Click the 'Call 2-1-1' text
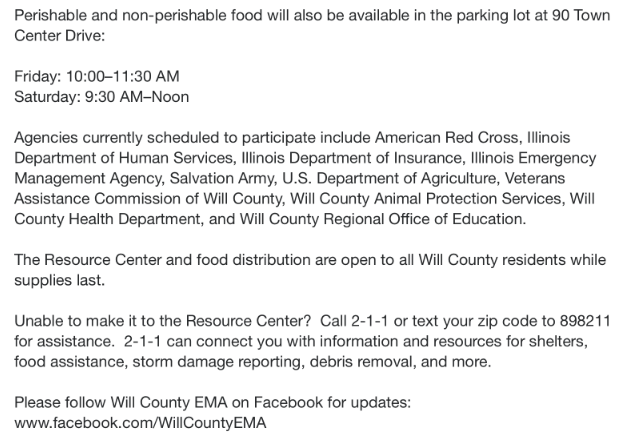 354,321
